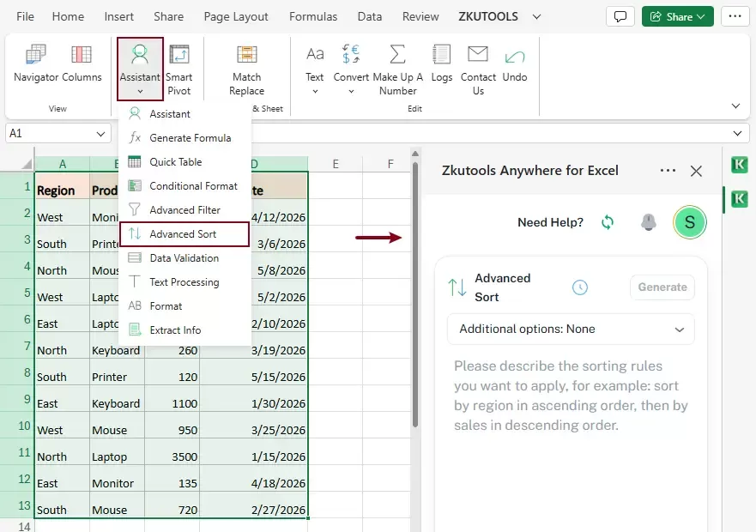756x532 pixels.
Task: Click the vertical spreadsheet scrollbar thumb
Action: pyautogui.click(x=415, y=294)
